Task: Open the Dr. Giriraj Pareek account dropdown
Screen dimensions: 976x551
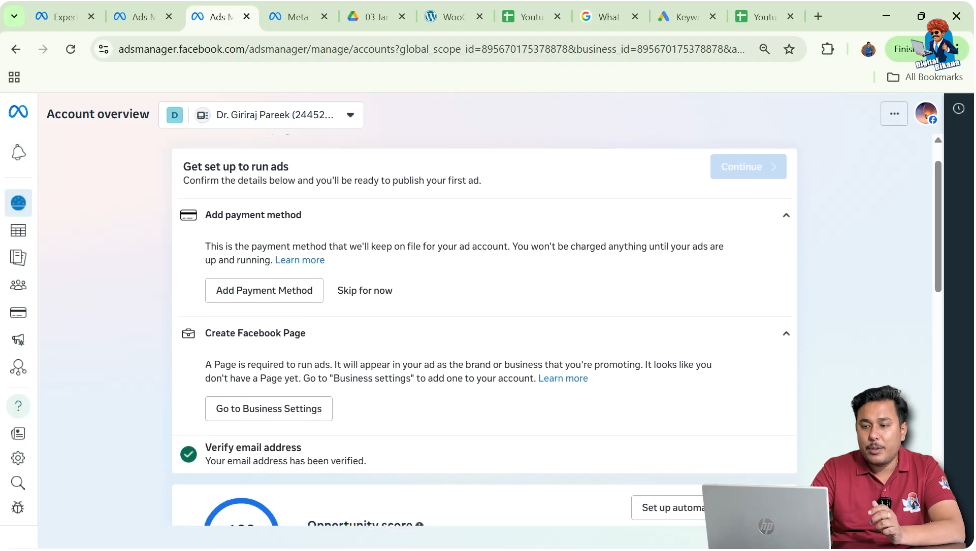Action: click(261, 115)
